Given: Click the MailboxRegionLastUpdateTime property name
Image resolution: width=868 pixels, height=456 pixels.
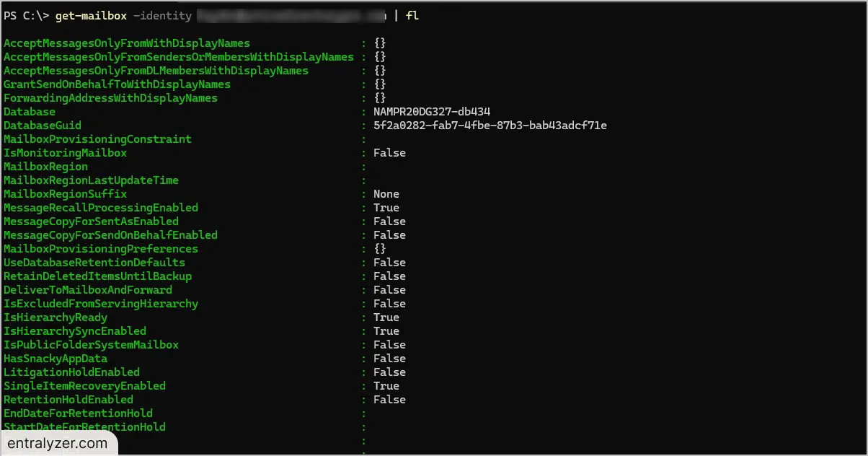Looking at the screenshot, I should [91, 180].
